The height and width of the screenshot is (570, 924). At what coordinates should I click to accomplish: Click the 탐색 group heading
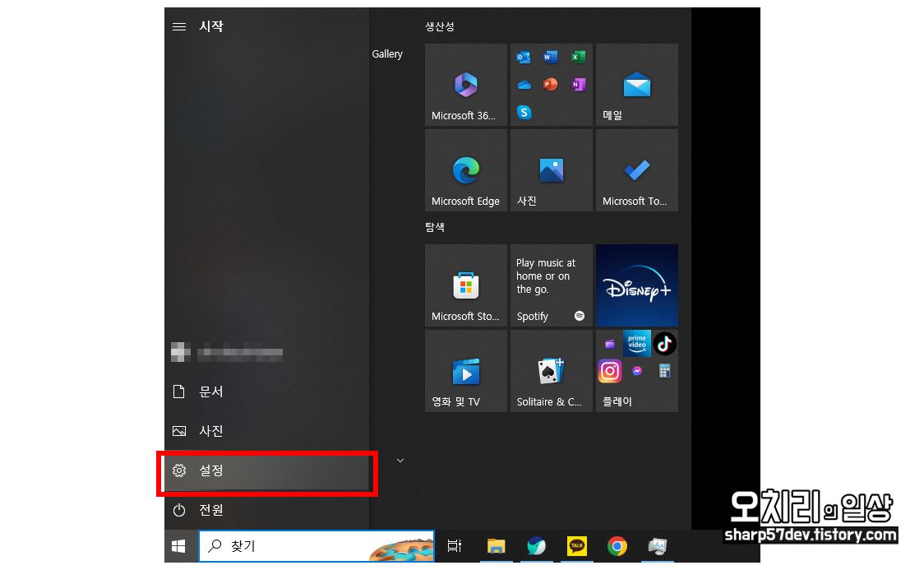[x=435, y=227]
